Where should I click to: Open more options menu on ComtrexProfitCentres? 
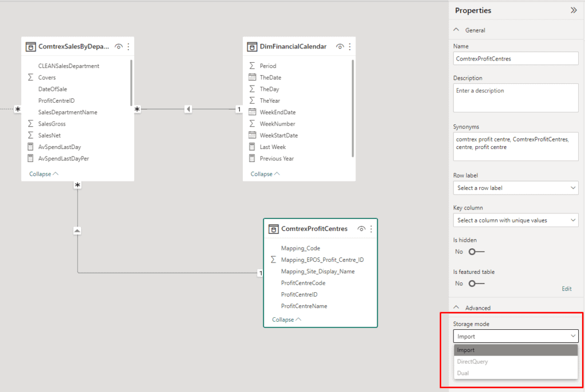372,229
